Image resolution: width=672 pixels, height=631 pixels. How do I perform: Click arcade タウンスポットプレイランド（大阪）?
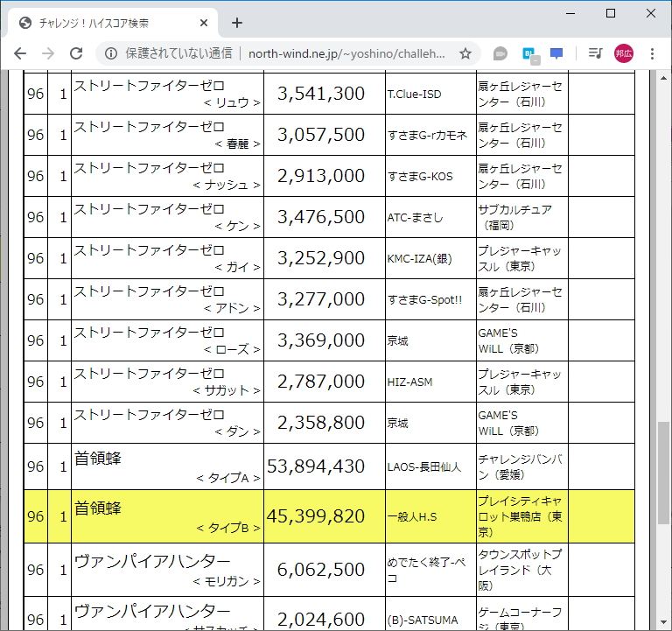(520, 570)
